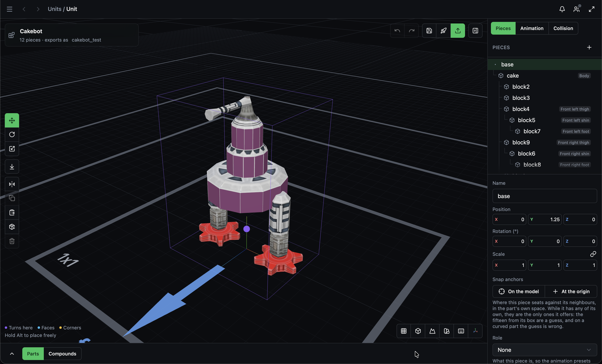
Task: Add a new piece with plus
Action: click(x=589, y=47)
